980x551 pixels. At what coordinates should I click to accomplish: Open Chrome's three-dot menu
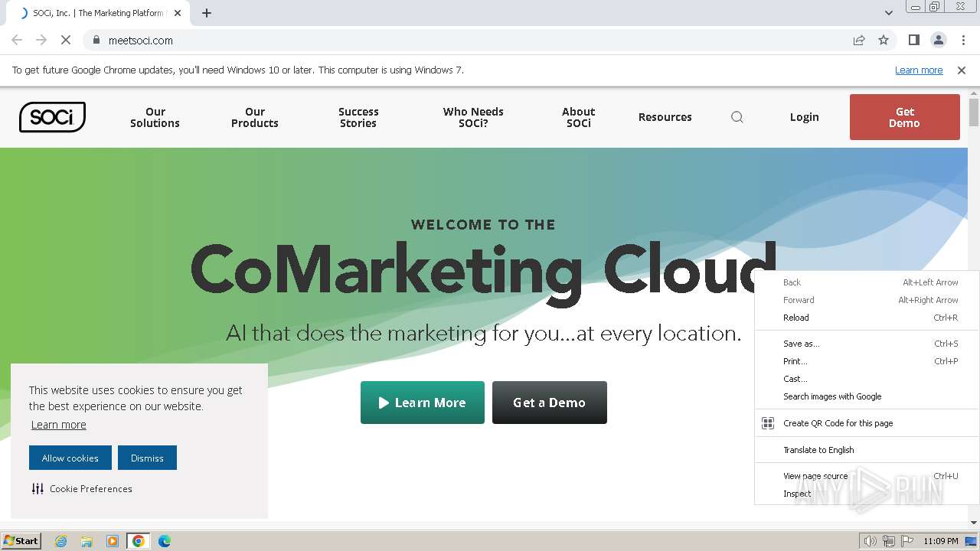(x=963, y=41)
